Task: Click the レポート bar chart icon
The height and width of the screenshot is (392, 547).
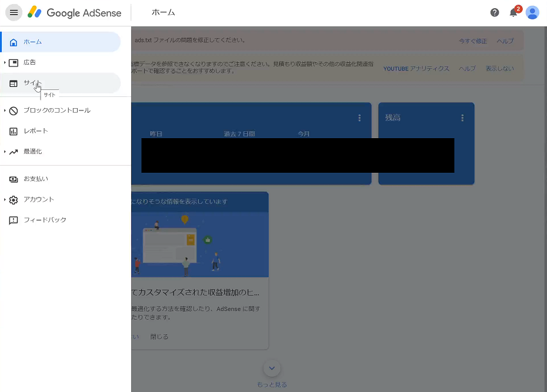Action: coord(14,132)
